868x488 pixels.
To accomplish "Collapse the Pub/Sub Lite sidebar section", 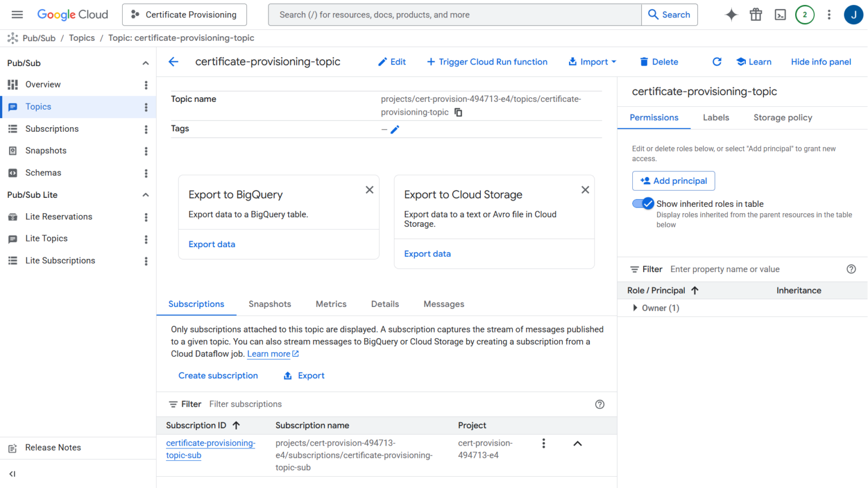I will click(145, 195).
